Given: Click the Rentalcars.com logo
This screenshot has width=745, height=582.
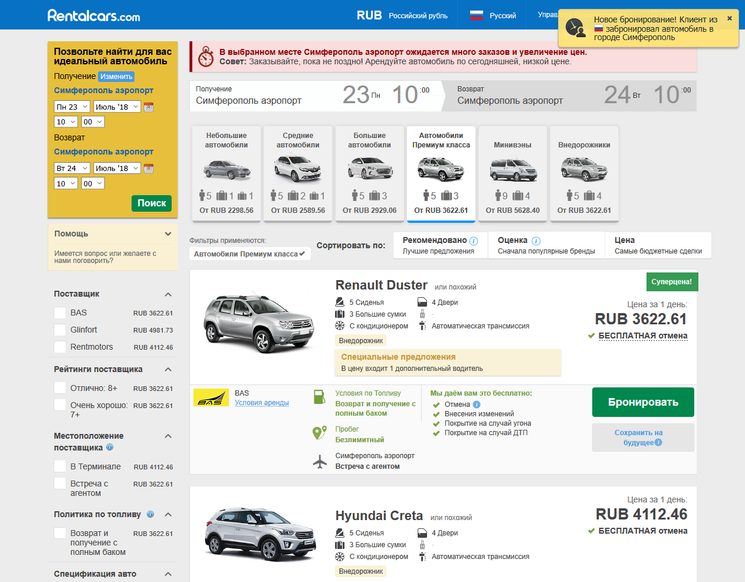Looking at the screenshot, I should pos(94,16).
